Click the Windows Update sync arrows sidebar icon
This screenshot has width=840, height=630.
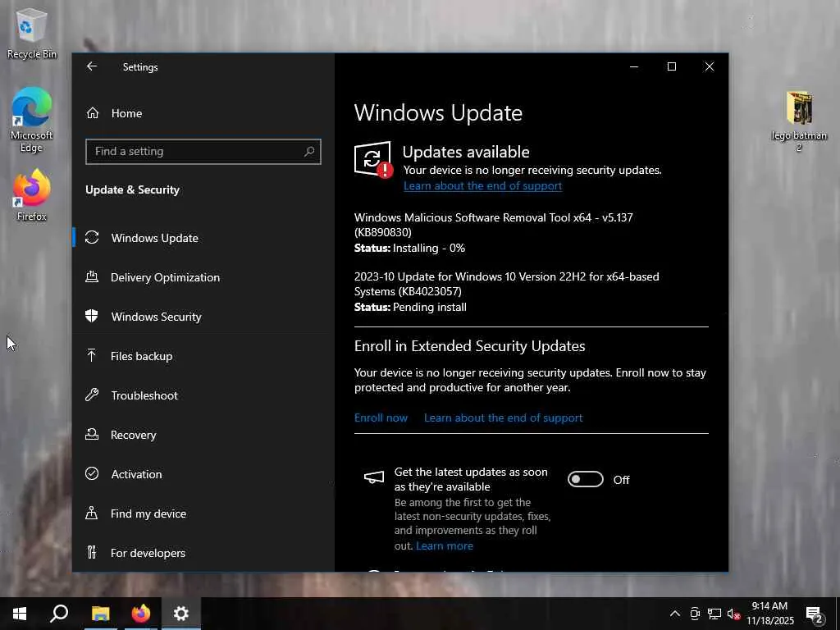(x=92, y=237)
